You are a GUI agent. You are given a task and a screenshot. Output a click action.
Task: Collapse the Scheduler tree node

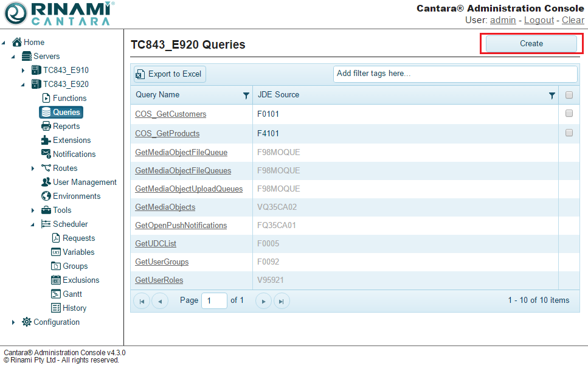(33, 224)
